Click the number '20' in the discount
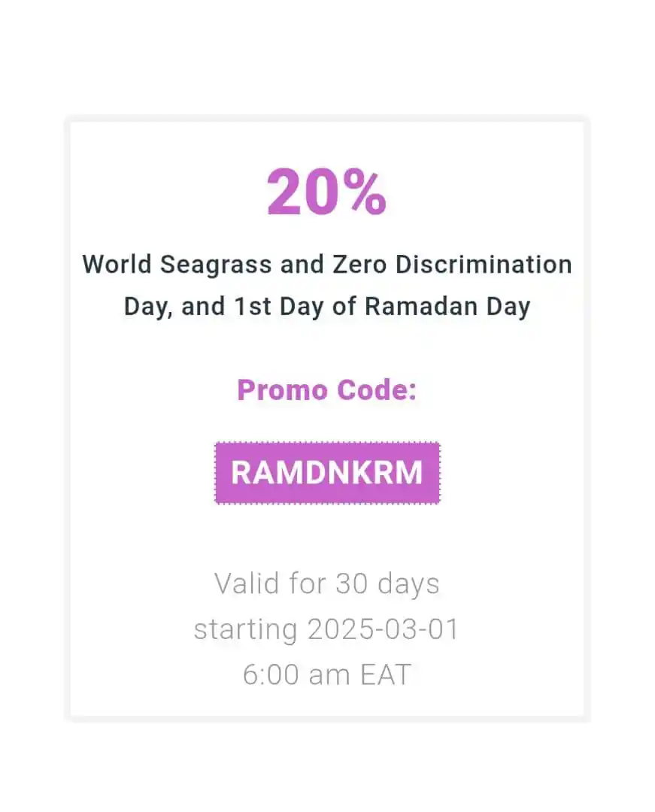Viewport: 655px width, 812px height. coord(302,192)
